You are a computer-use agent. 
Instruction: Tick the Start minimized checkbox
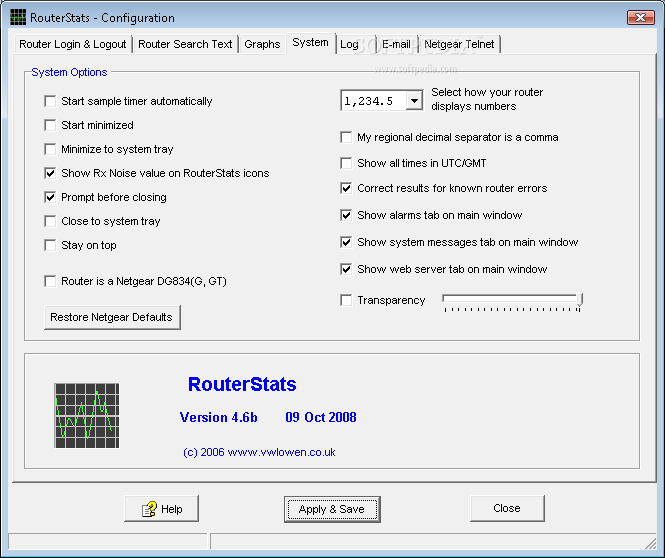(50, 125)
